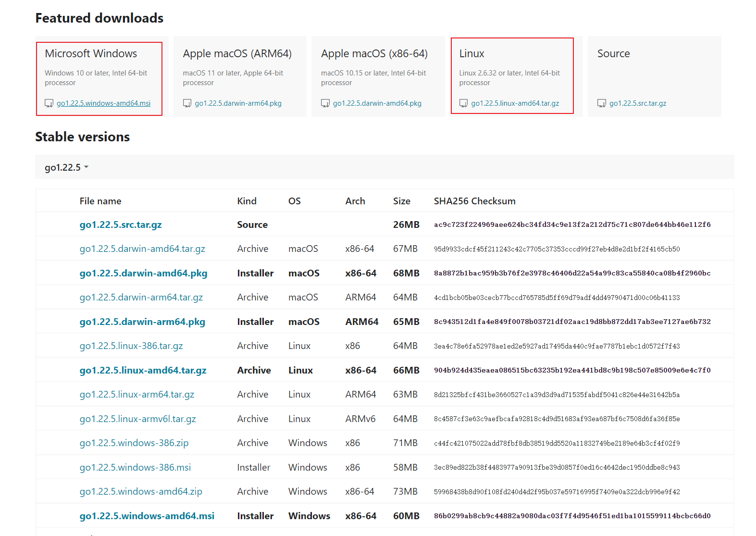The image size is (756, 536).
Task: Select checksum starting with 3ea4c78e
Action: coord(557,346)
